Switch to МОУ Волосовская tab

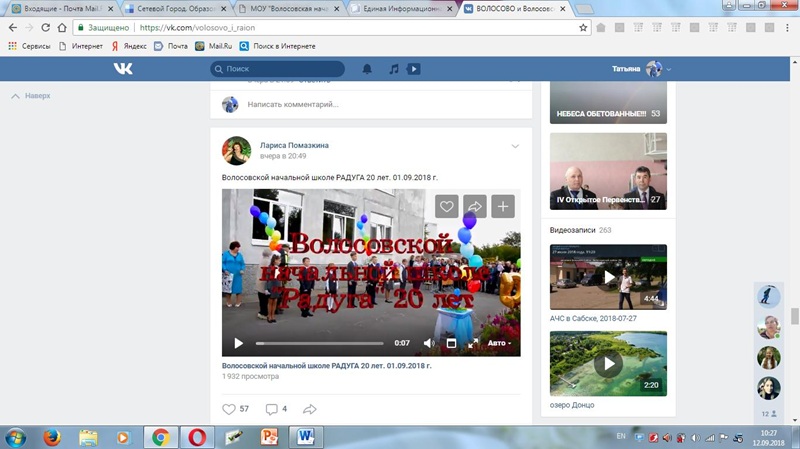pos(289,9)
